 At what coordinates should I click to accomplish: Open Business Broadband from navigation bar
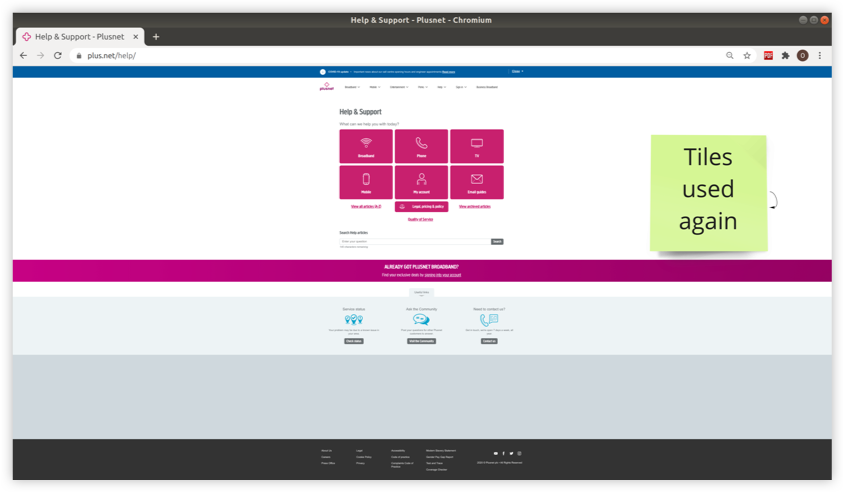tap(487, 87)
